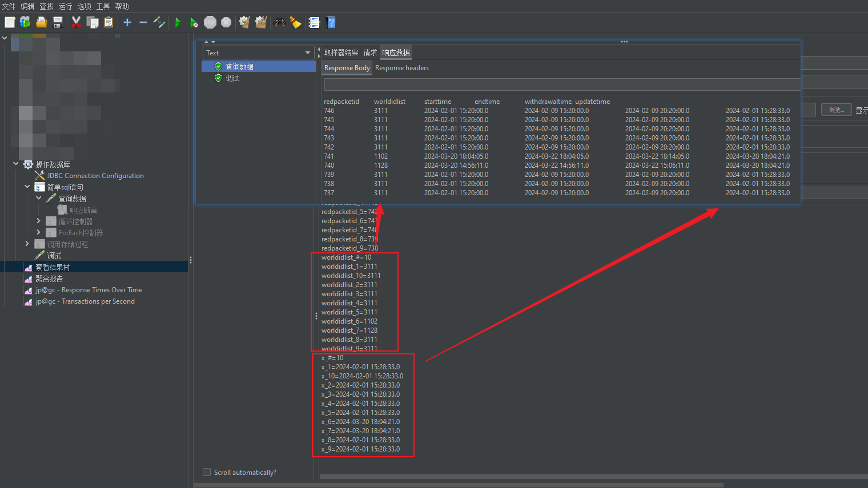Open the 编辑 menu
The image size is (868, 488).
coord(28,6)
